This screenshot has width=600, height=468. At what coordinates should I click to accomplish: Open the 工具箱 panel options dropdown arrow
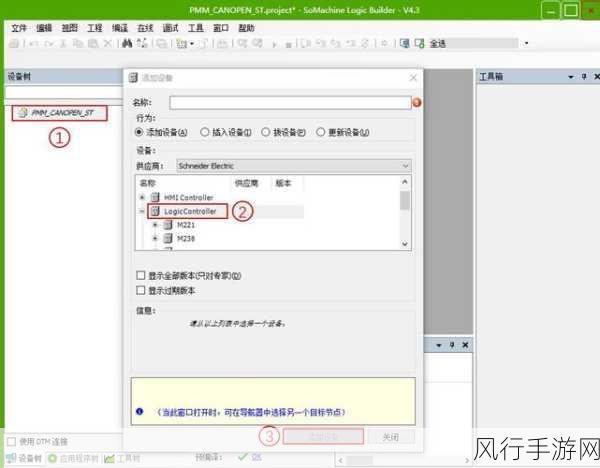[x=571, y=77]
